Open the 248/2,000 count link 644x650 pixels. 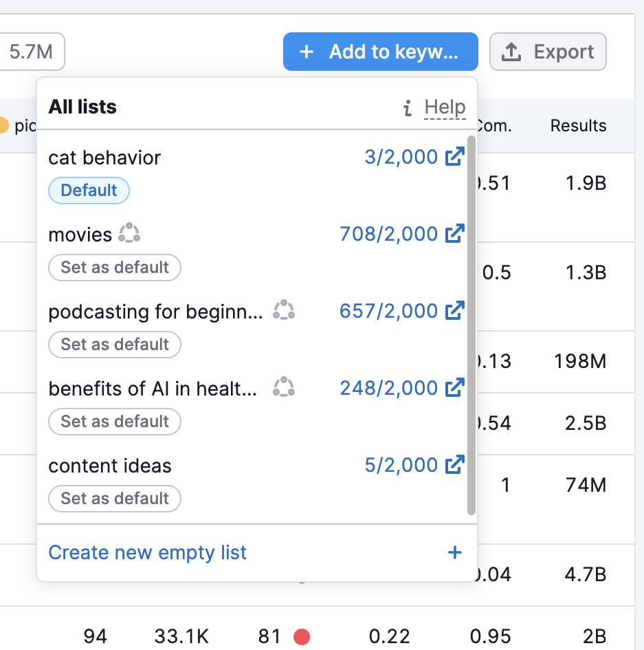point(388,389)
